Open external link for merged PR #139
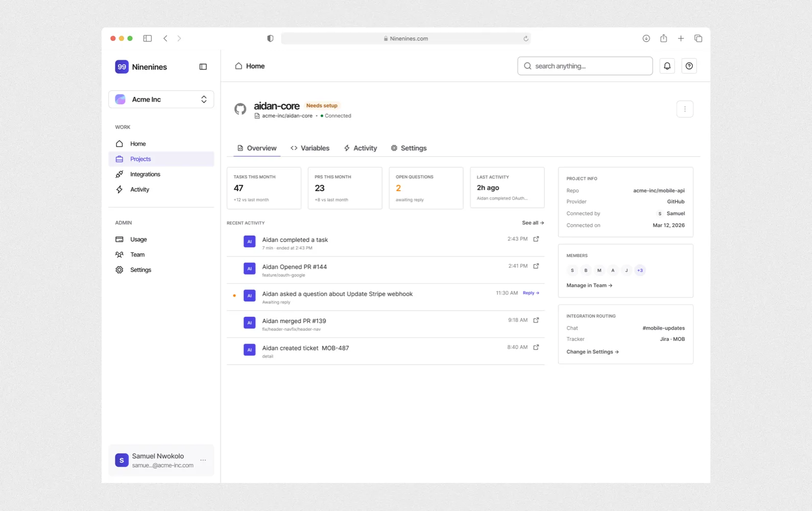812x511 pixels. (x=536, y=320)
